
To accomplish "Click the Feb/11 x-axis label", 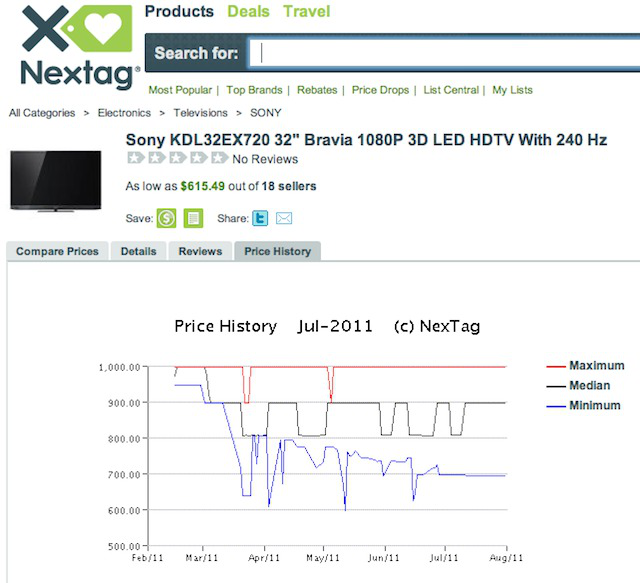I will tap(147, 558).
